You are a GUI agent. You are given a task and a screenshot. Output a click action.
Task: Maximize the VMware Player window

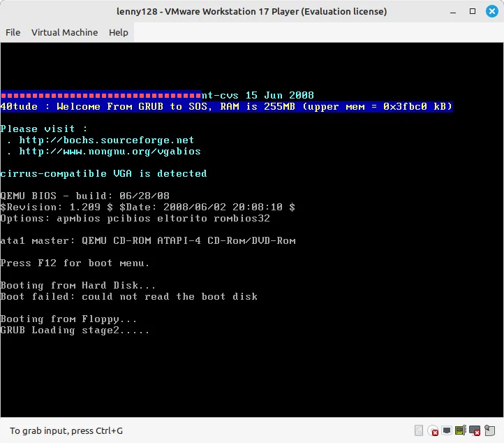pos(473,11)
